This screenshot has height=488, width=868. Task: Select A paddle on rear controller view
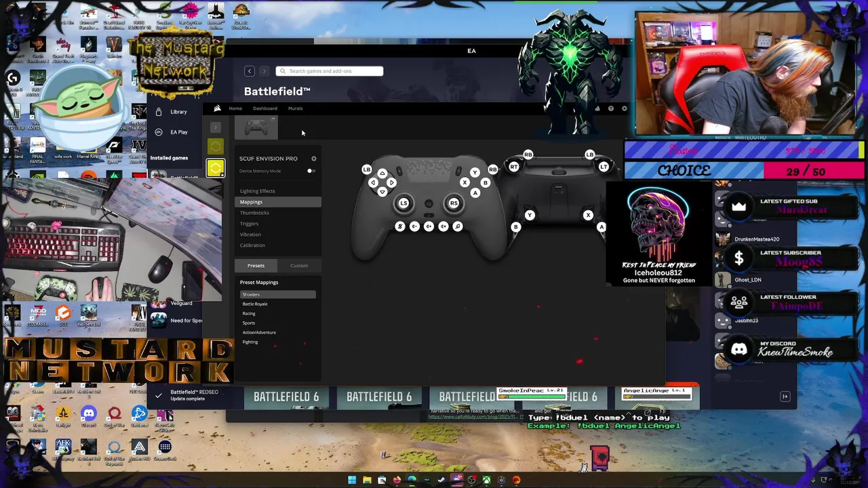(x=601, y=228)
